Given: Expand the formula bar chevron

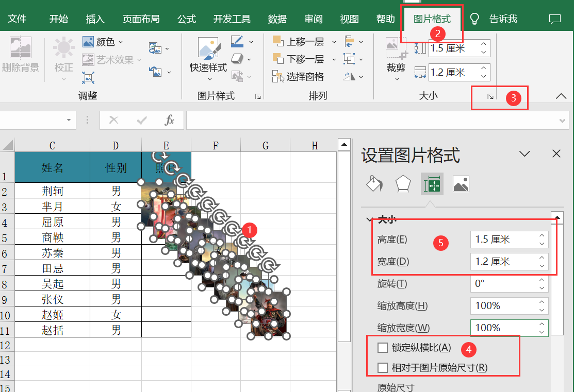Looking at the screenshot, I should tap(562, 121).
